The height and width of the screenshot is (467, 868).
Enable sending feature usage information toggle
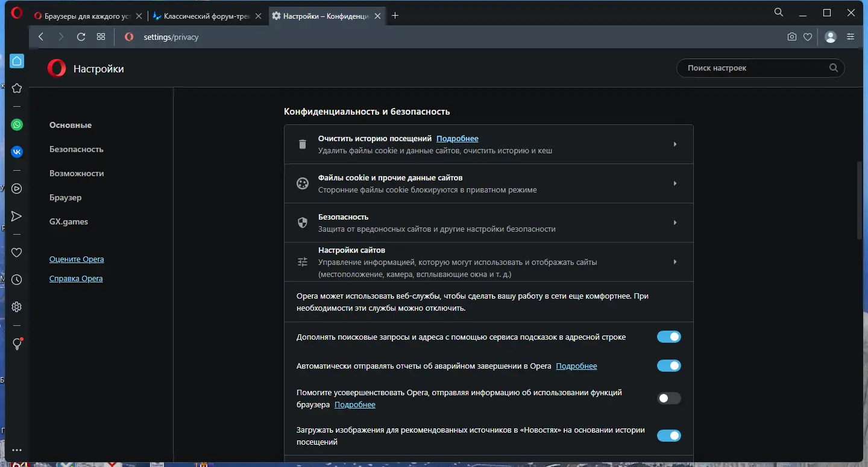coord(668,398)
